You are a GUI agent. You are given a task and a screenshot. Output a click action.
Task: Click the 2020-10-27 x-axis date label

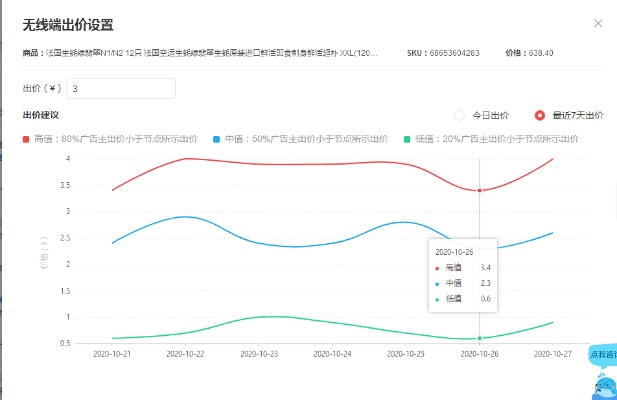pos(553,353)
